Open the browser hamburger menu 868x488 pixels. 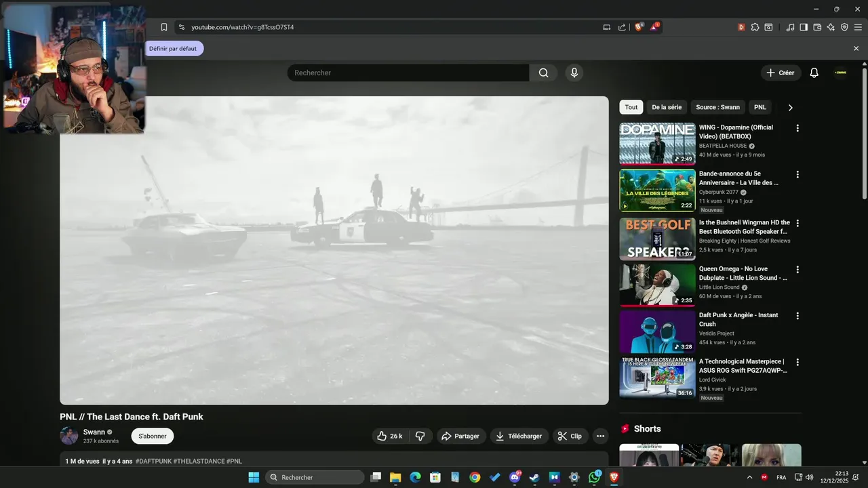point(858,27)
